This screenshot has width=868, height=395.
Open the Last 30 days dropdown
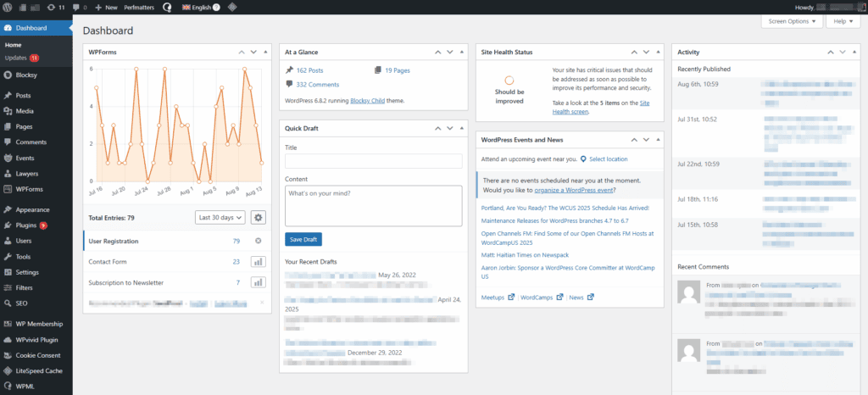pos(220,217)
